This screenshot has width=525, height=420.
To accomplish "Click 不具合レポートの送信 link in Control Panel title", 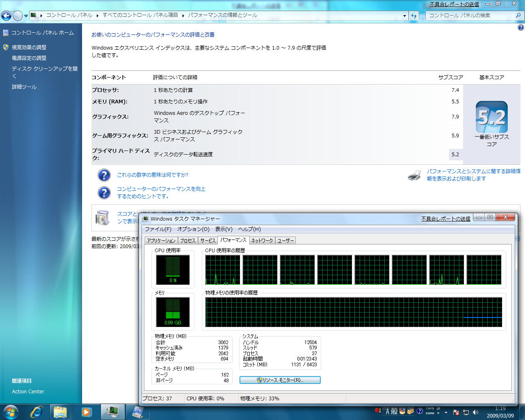I will [454, 5].
